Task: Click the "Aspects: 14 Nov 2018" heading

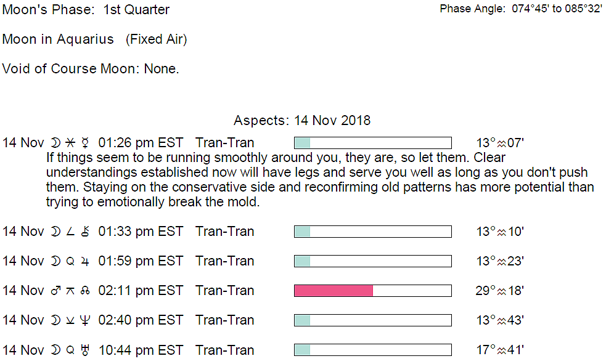Action: (302, 120)
